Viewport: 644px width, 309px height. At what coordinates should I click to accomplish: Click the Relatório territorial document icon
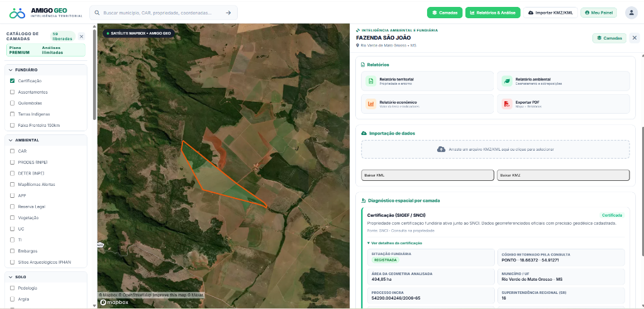pos(371,81)
